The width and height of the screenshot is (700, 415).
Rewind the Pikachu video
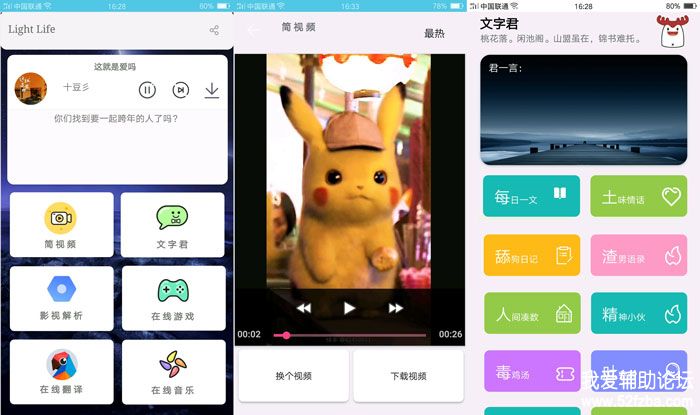[304, 308]
